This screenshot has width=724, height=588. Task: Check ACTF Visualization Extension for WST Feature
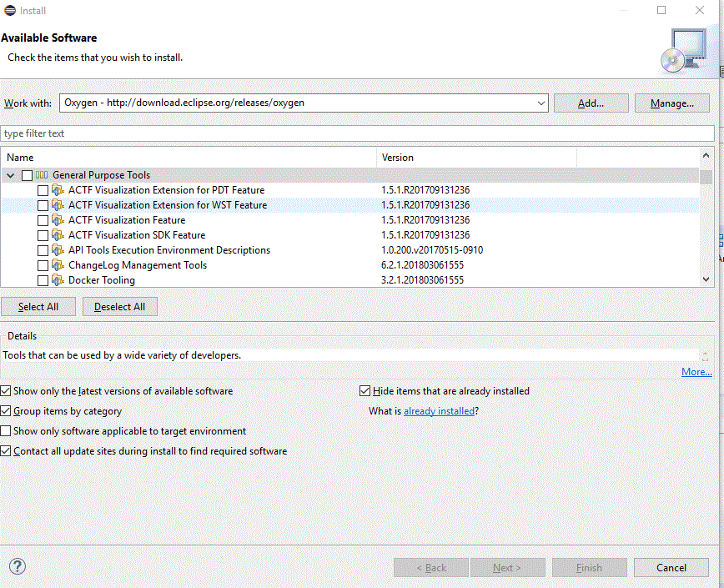[x=43, y=205]
